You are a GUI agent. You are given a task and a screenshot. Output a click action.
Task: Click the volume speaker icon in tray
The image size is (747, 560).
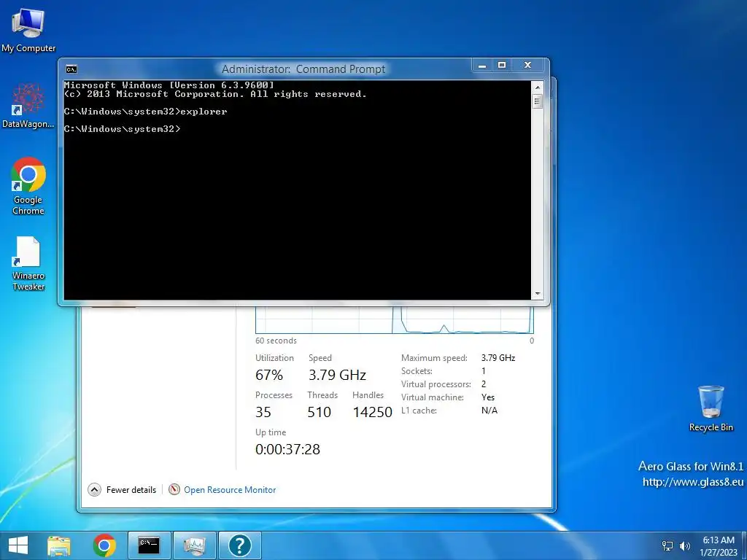pos(685,545)
